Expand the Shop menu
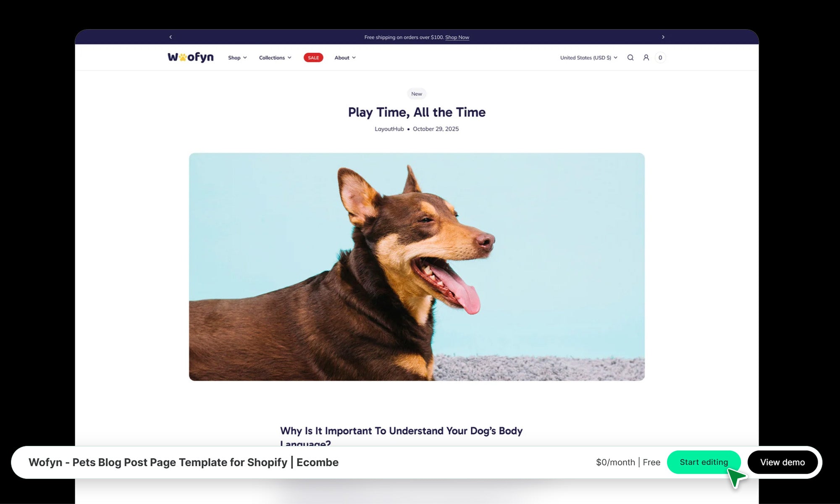 point(237,58)
